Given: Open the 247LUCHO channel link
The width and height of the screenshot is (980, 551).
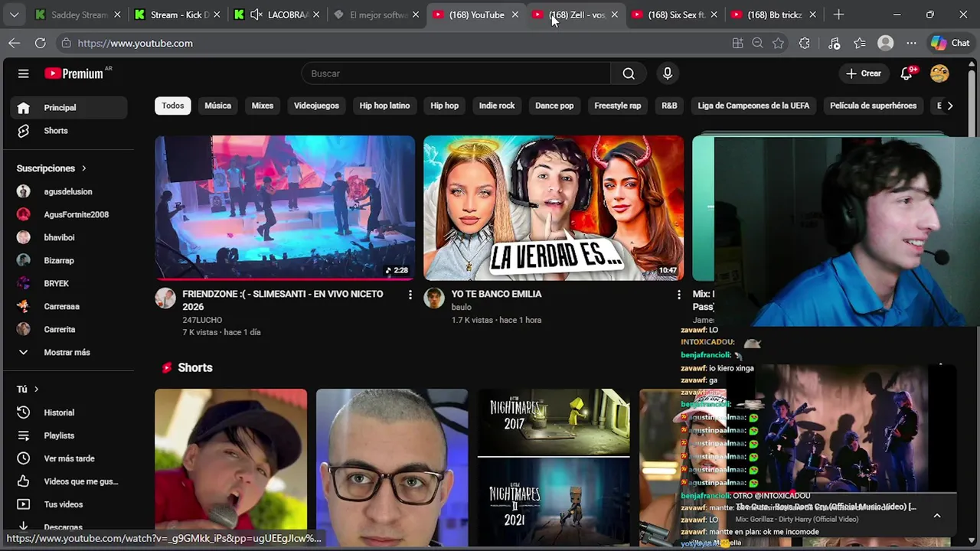Looking at the screenshot, I should click(x=202, y=320).
